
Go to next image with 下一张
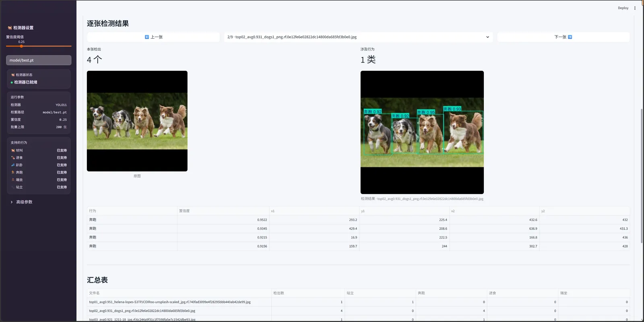point(563,37)
